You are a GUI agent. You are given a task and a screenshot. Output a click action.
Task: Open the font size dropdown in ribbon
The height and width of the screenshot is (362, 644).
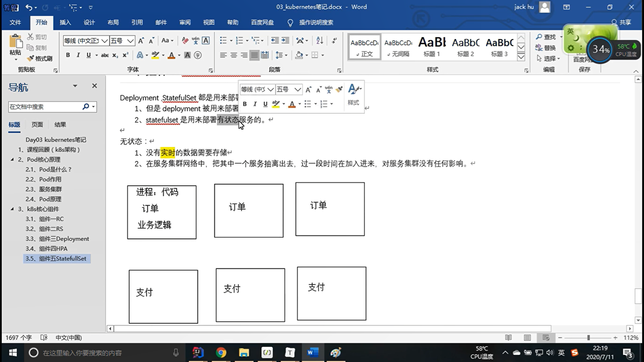tap(130, 41)
